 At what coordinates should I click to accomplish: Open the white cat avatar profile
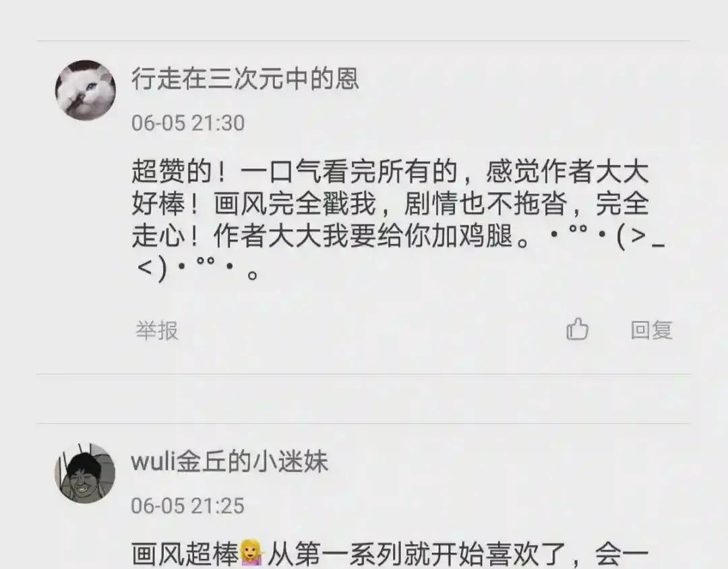[86, 90]
